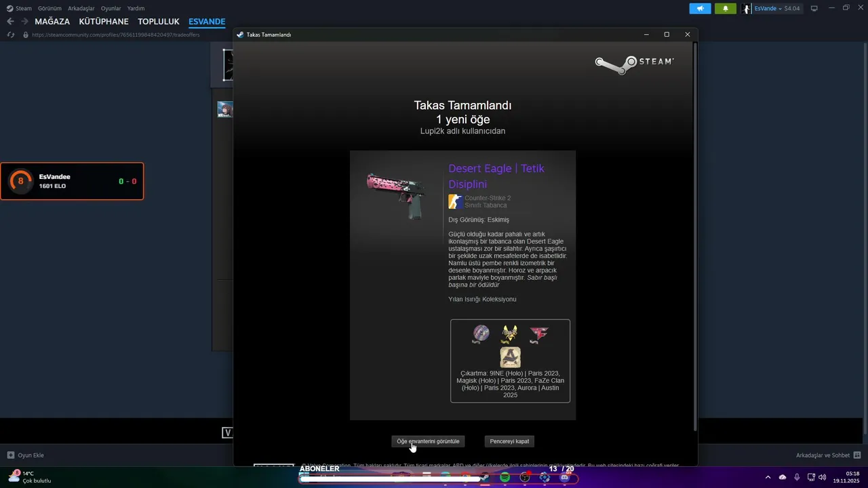Click the back navigation arrow
This screenshot has height=488, width=868.
[x=10, y=22]
